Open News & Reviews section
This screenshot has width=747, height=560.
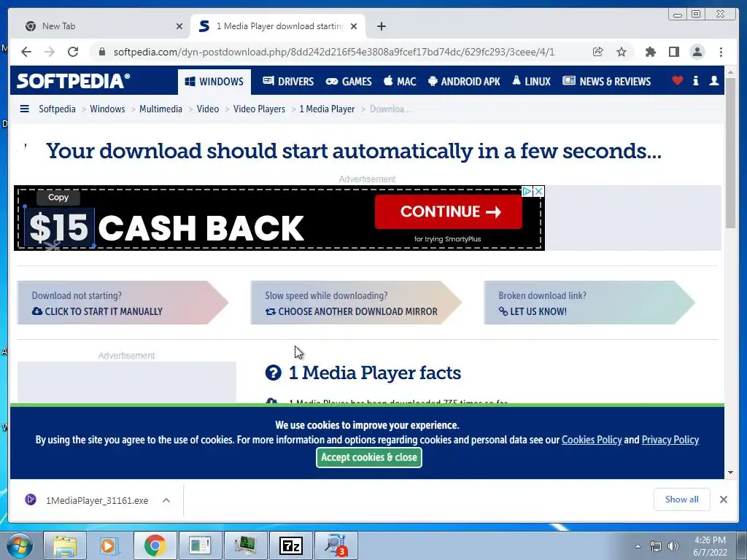[x=606, y=82]
